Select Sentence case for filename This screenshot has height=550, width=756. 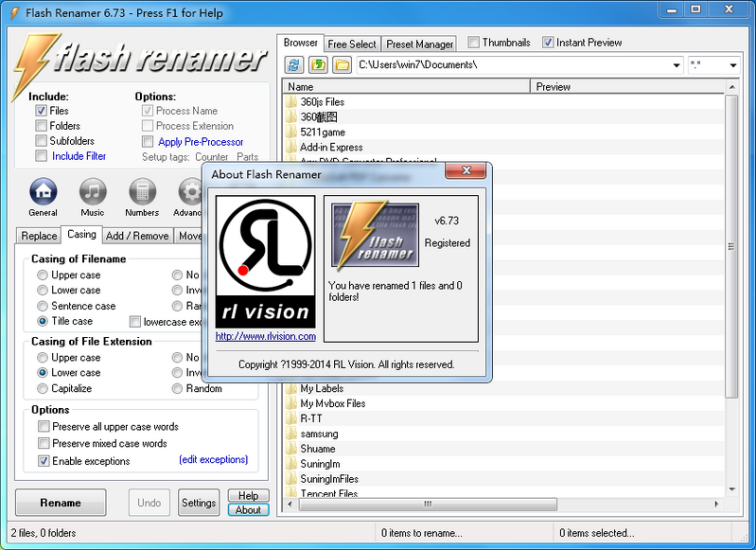click(43, 306)
